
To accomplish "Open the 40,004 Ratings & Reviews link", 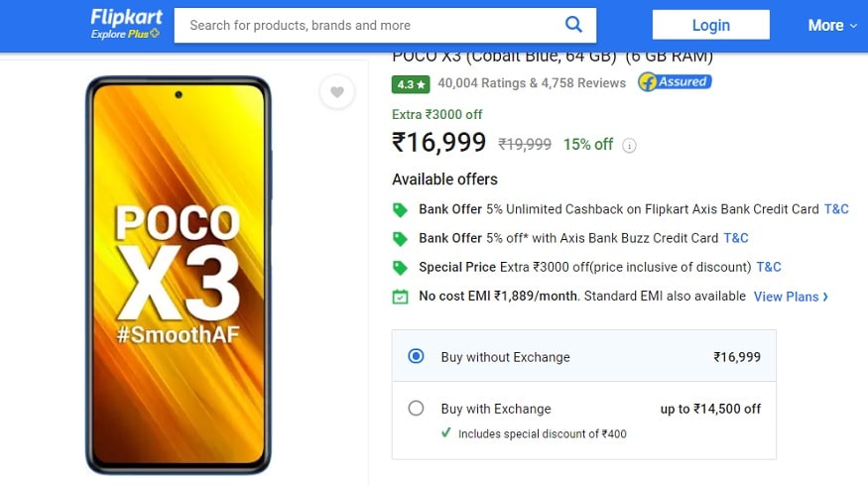I will tap(532, 83).
